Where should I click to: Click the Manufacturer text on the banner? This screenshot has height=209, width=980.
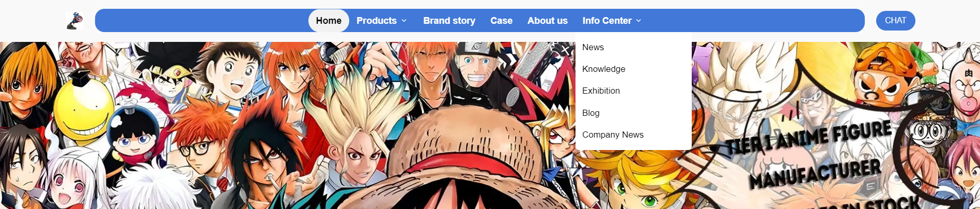pyautogui.click(x=815, y=174)
